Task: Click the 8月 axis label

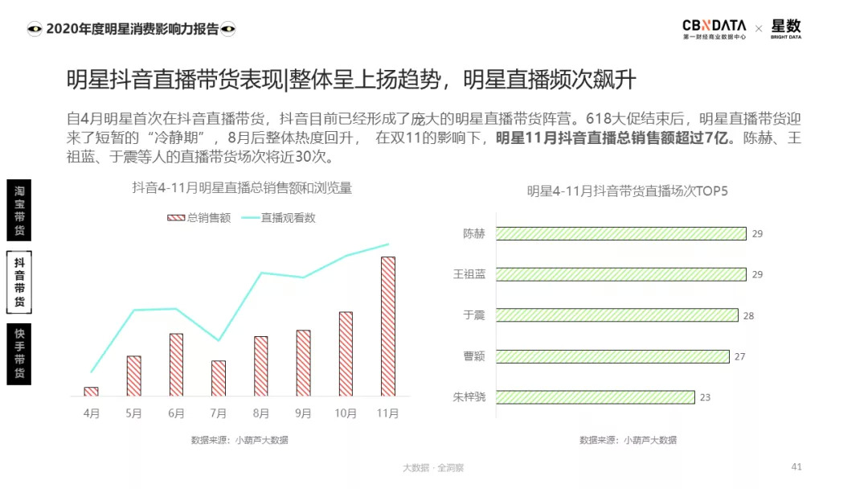Action: tap(260, 413)
